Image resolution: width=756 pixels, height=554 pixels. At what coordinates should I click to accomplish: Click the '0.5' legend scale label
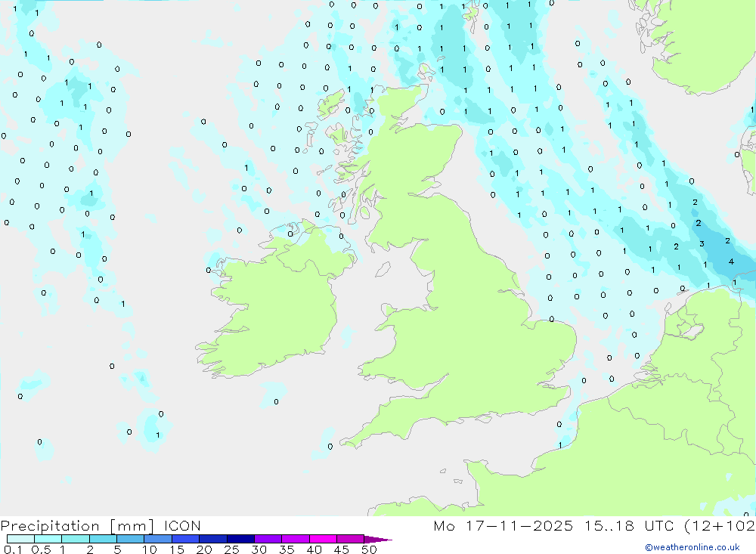[41, 549]
